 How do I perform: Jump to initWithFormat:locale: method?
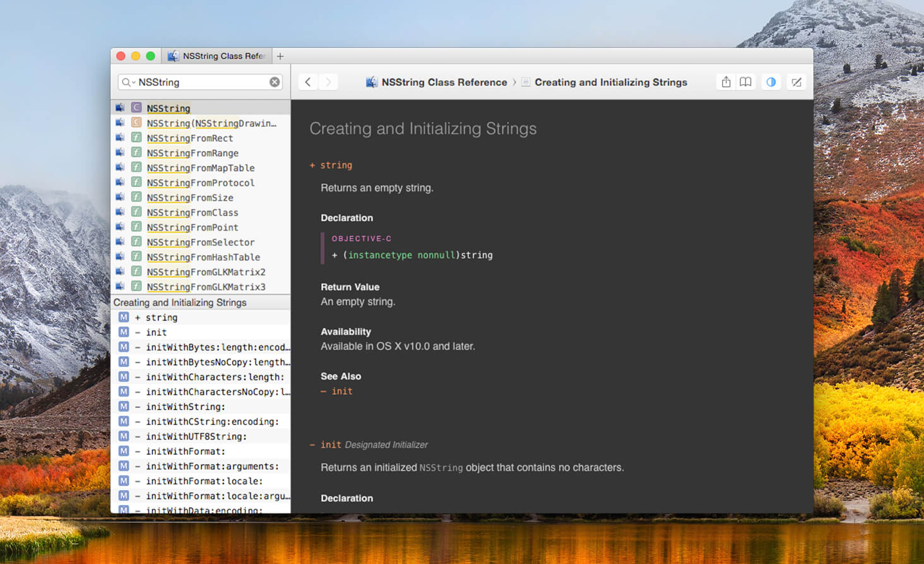point(201,481)
